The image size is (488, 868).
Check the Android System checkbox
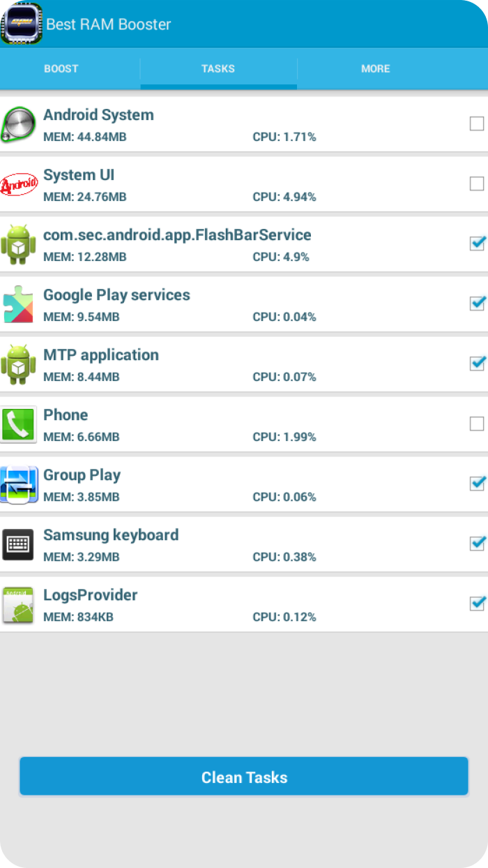[x=477, y=124]
